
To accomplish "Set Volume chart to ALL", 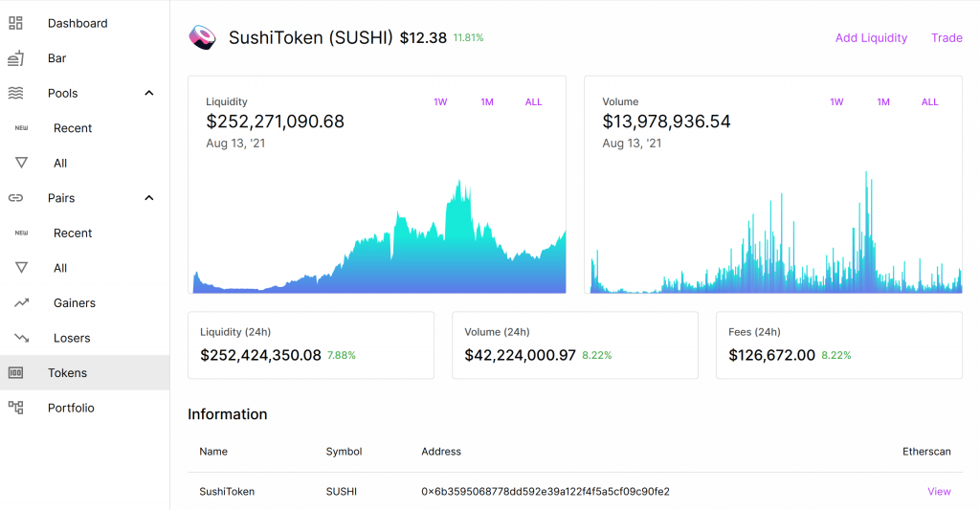I will 929,101.
